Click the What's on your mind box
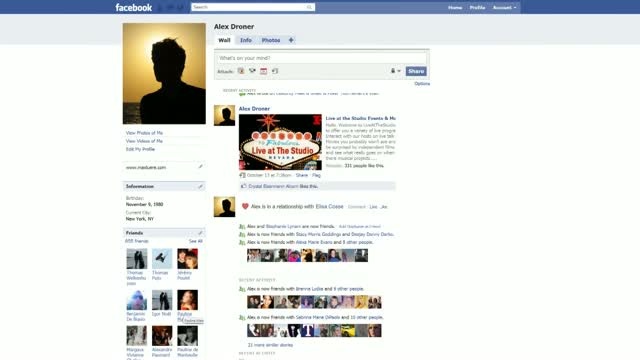640x360 pixels. pos(322,58)
